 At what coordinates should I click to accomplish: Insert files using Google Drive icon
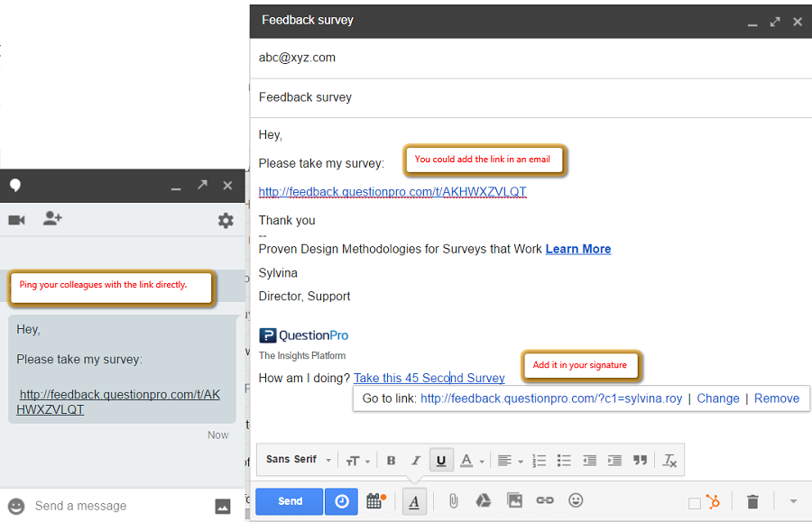(x=484, y=501)
